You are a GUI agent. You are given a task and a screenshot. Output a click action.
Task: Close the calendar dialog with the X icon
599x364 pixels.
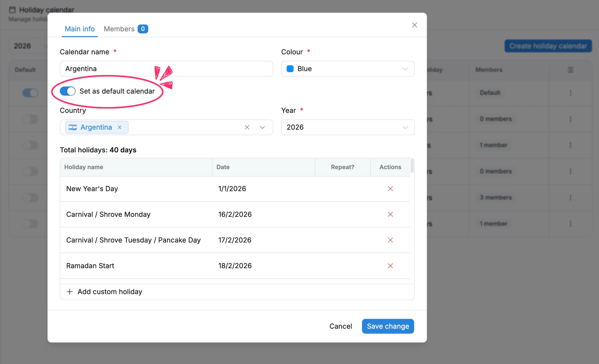(414, 25)
